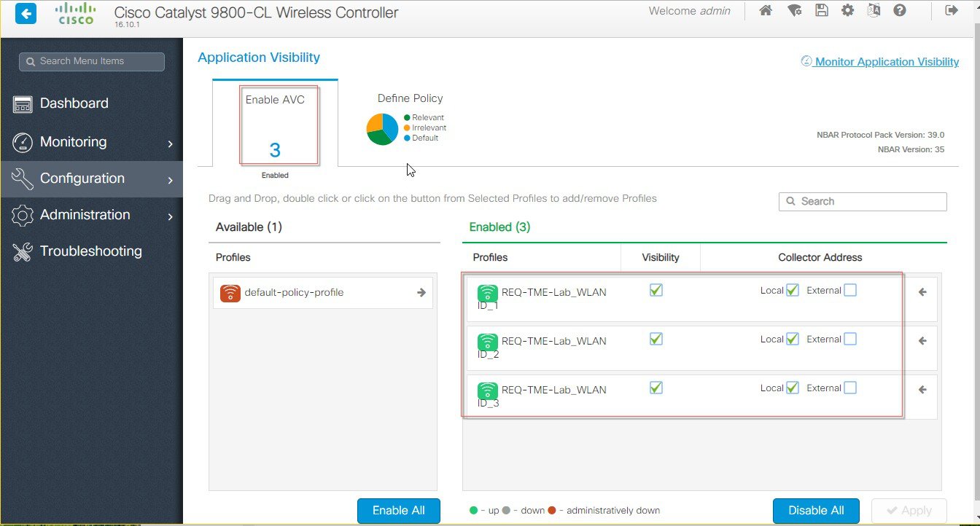Screen dimensions: 980x526
Task: Click the Monitoring gauge icon
Action: 23,142
